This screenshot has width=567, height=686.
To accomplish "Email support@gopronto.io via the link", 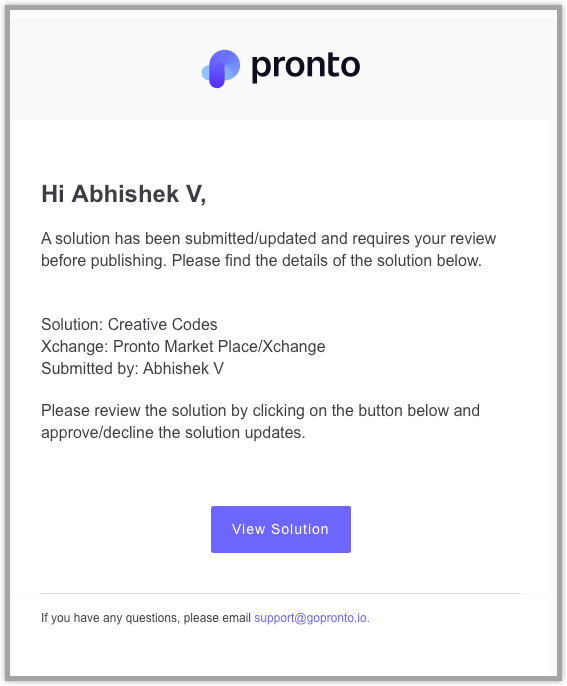I will click(312, 618).
